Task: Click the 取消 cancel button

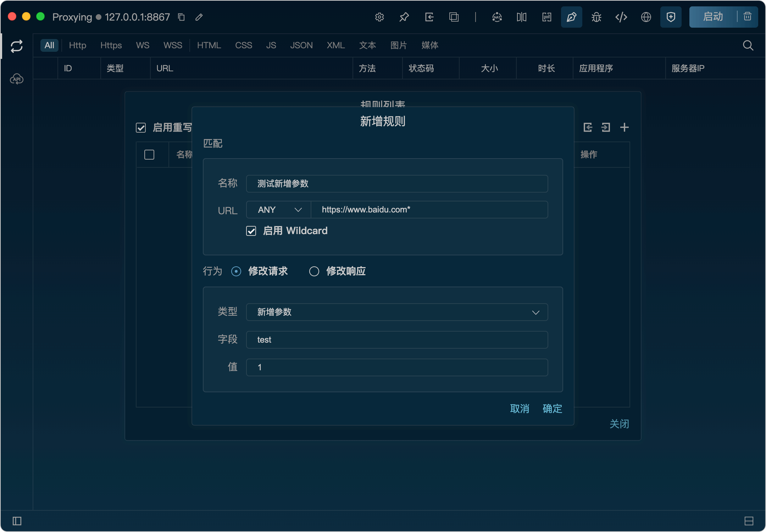Action: 520,409
